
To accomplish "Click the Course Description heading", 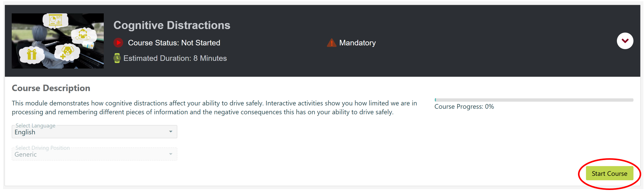I will [51, 88].
